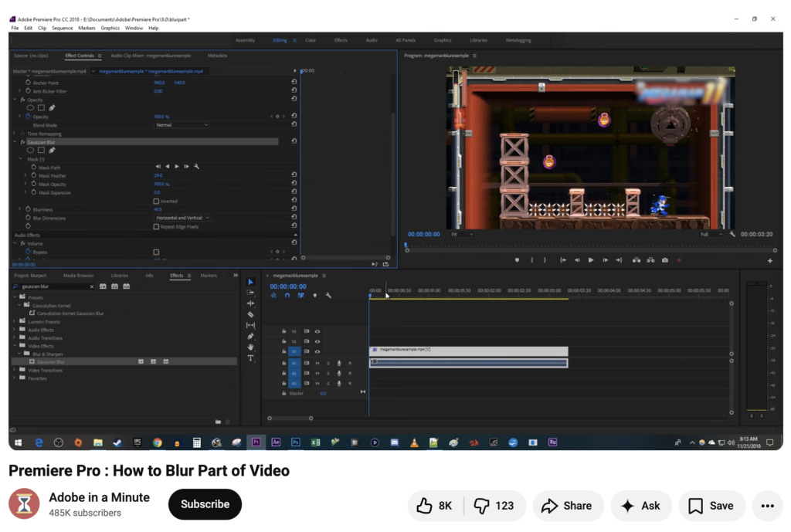Viewport: 791px width, 532px height.
Task: Click the Gaussian Blur rectangle mask icon
Action: 42,151
